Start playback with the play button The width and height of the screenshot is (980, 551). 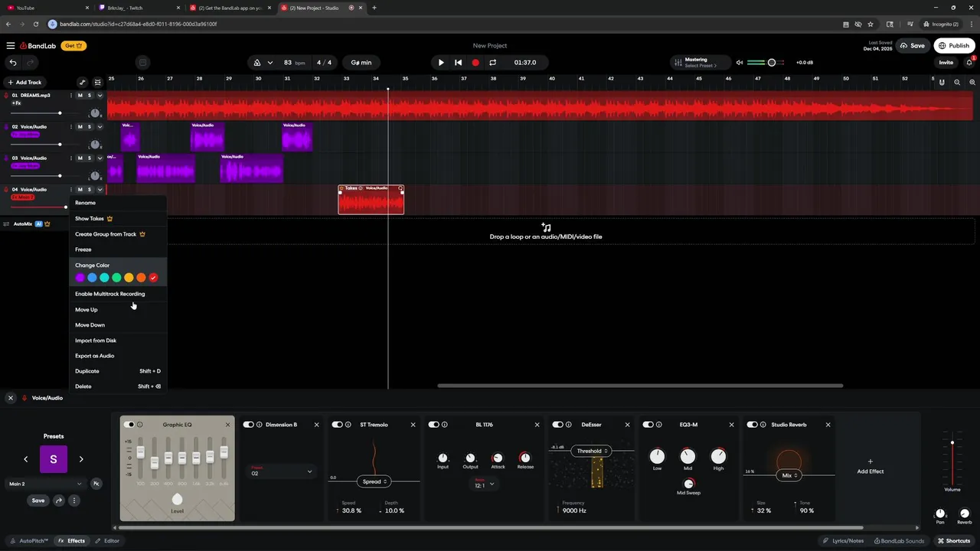coord(441,63)
